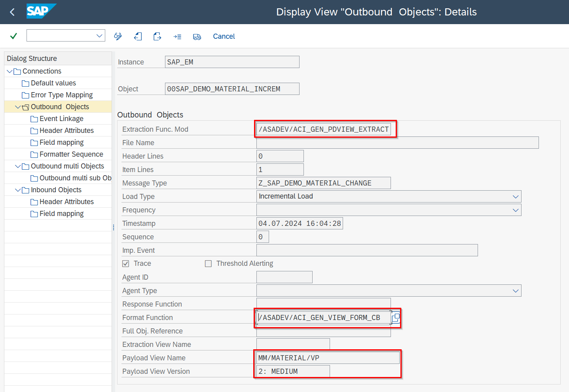Viewport: 569px width, 392px height.
Task: Click the Payload View Version field
Action: tap(293, 371)
